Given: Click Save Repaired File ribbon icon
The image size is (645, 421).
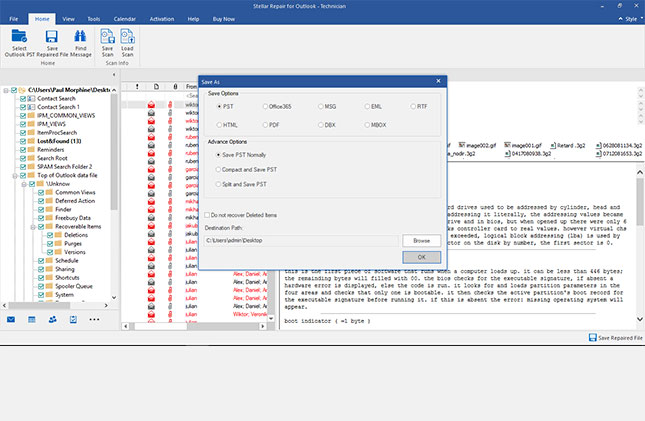Looking at the screenshot, I should 52,37.
